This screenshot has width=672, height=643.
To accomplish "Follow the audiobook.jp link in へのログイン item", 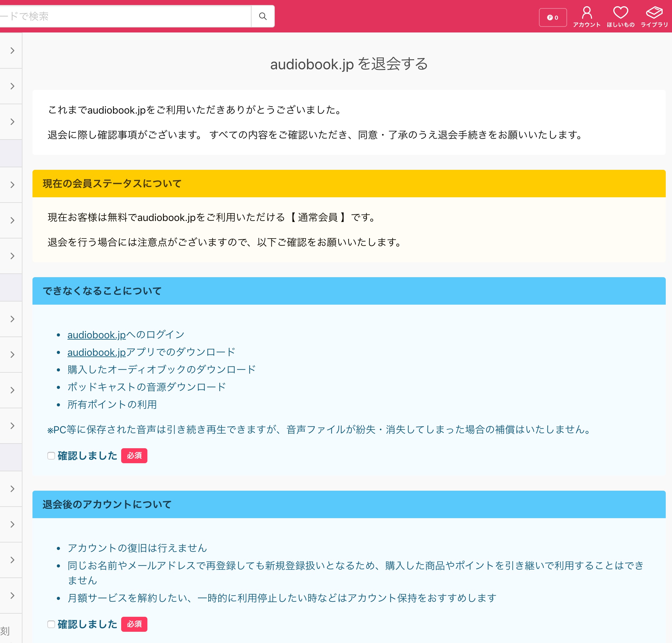I will click(96, 335).
